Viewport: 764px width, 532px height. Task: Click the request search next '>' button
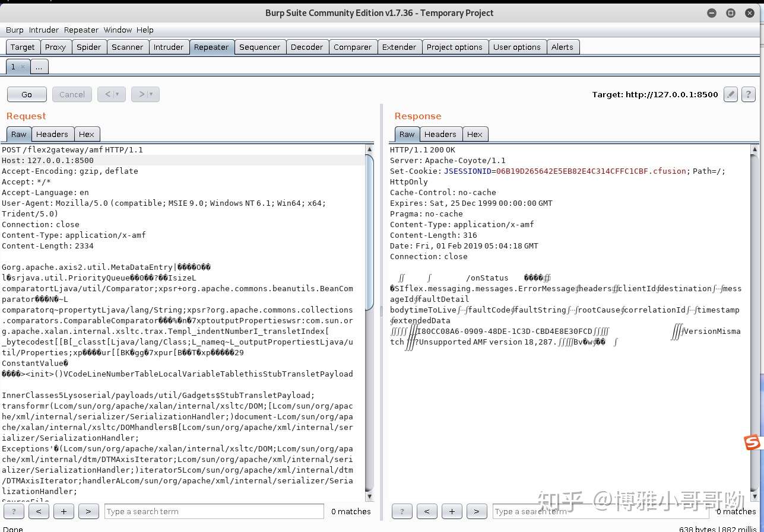tap(88, 511)
